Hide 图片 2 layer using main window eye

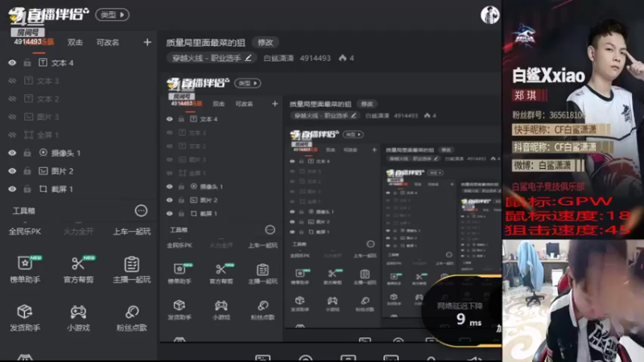pyautogui.click(x=12, y=171)
